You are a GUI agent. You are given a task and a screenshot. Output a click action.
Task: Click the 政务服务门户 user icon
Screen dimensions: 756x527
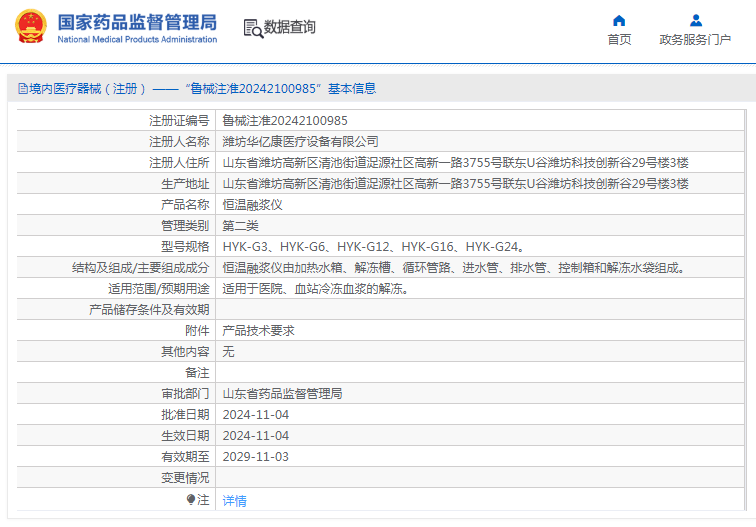click(x=696, y=20)
